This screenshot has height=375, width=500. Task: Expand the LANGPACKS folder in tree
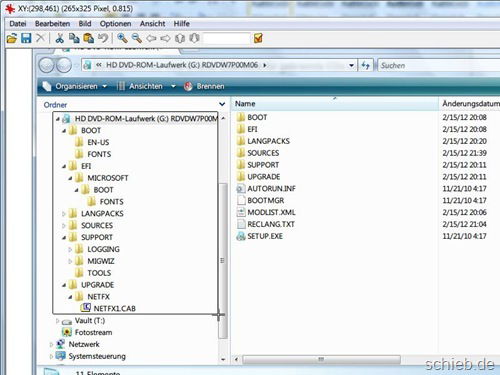click(x=64, y=214)
